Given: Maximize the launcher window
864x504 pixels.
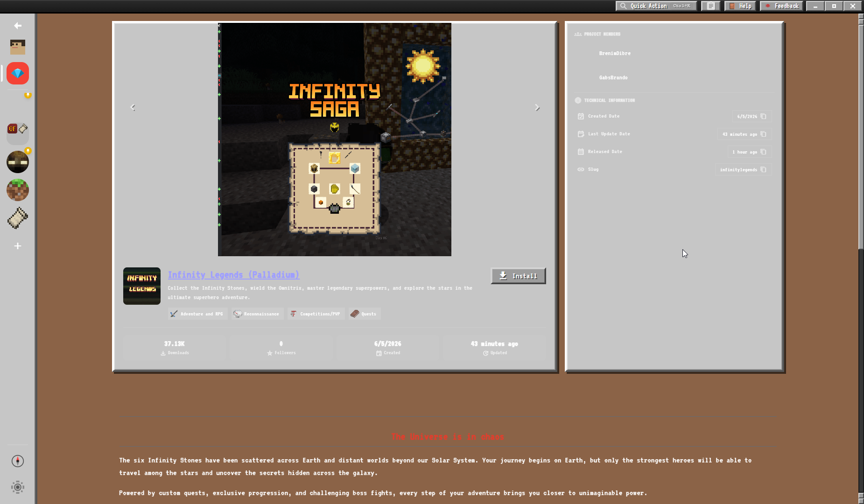Looking at the screenshot, I should tap(834, 6).
